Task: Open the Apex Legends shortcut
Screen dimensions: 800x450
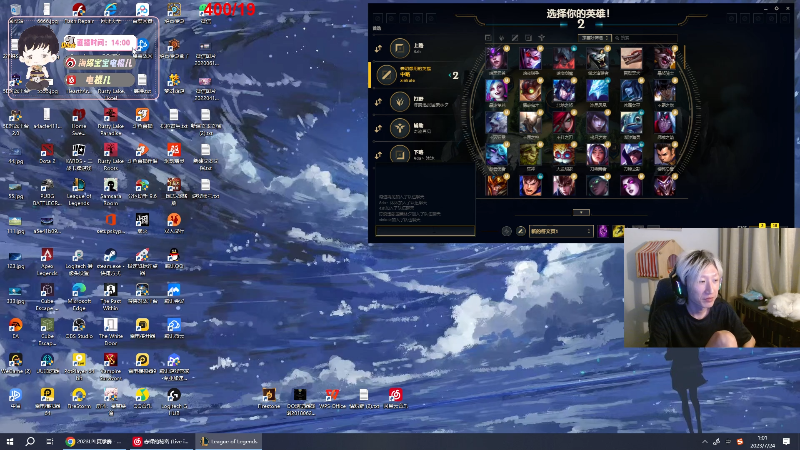Action: point(47,262)
